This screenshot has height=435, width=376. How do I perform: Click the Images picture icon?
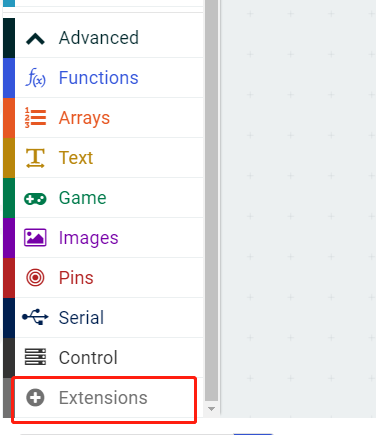pyautogui.click(x=35, y=238)
